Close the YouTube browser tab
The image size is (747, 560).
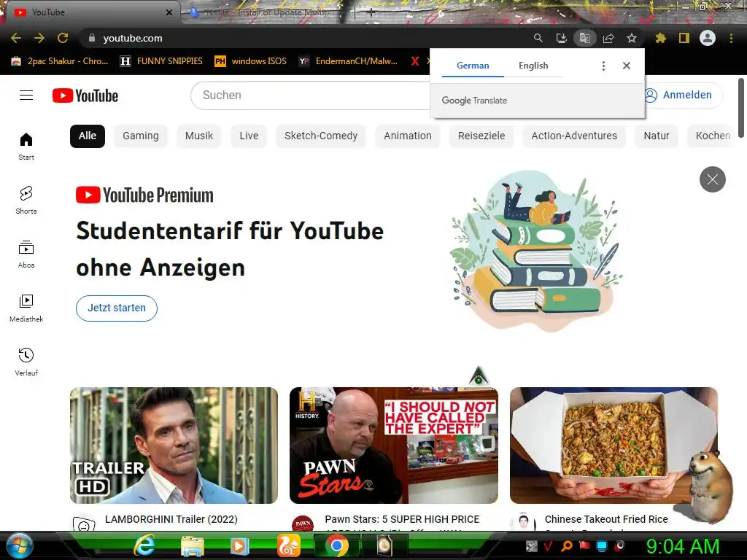(x=169, y=12)
